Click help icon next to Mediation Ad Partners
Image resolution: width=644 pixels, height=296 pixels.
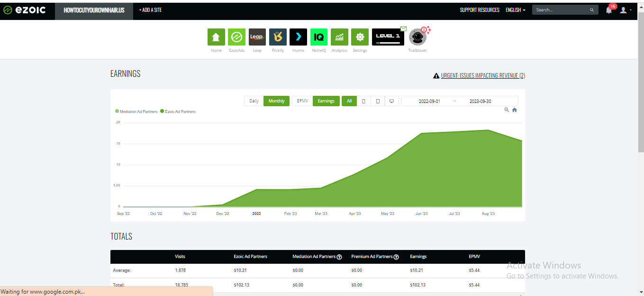[x=339, y=257]
